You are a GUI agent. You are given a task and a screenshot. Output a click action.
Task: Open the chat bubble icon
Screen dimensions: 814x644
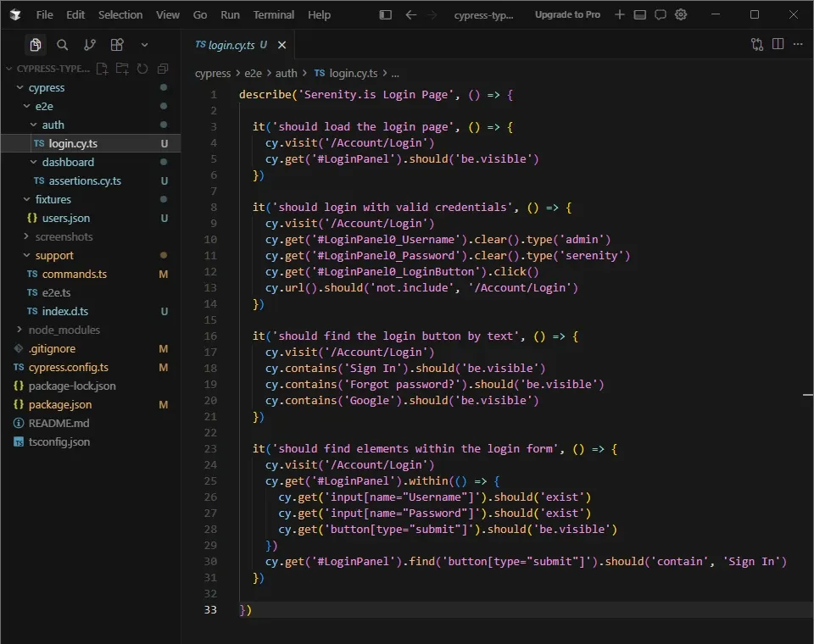[x=661, y=14]
